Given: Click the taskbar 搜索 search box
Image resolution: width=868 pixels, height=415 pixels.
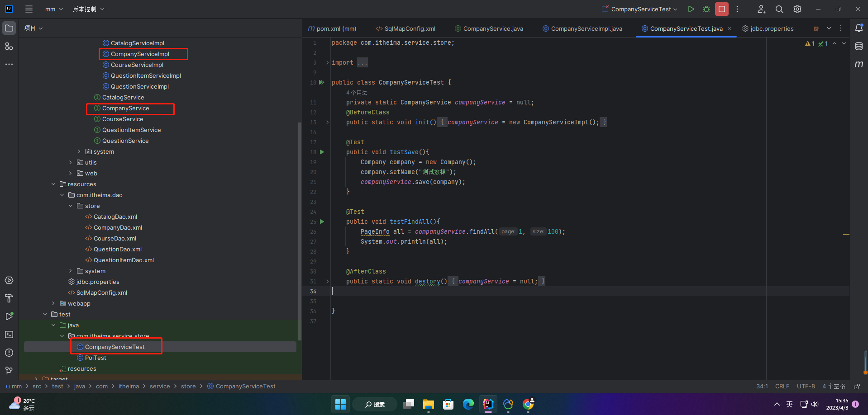Looking at the screenshot, I should tap(375, 404).
